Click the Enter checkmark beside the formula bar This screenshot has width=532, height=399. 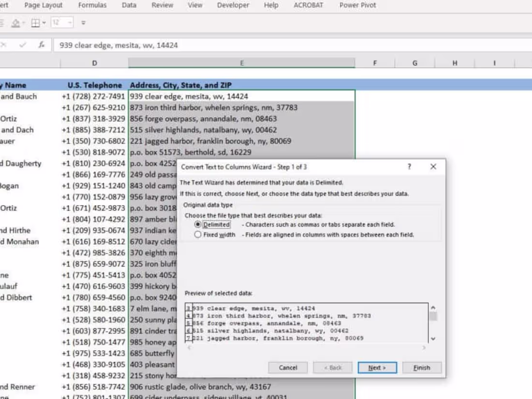point(23,44)
